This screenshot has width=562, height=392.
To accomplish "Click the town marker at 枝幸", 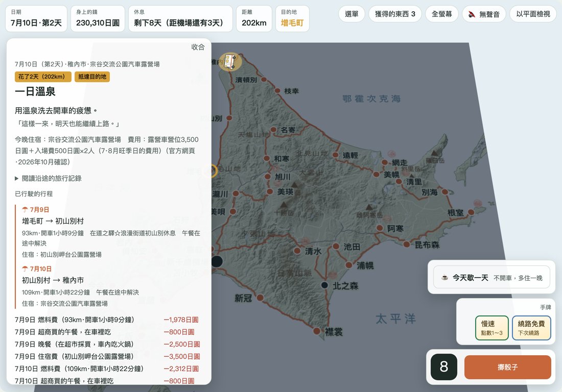I will (277, 90).
